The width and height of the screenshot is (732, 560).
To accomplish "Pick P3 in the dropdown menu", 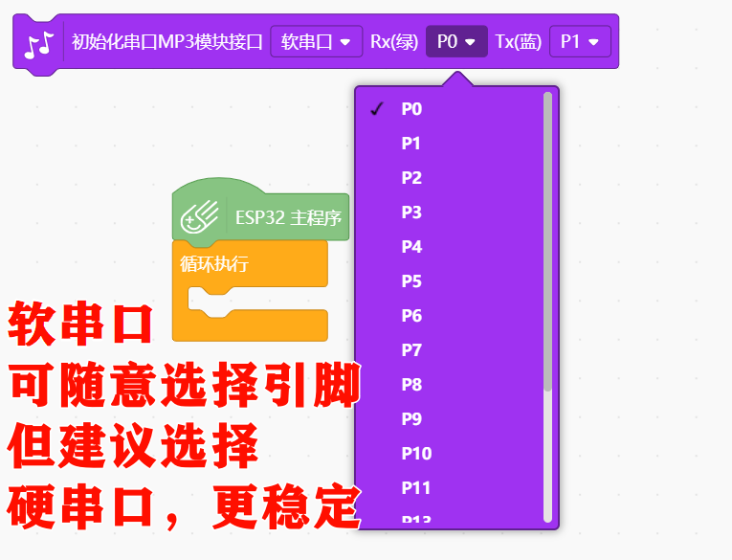I will (448, 213).
